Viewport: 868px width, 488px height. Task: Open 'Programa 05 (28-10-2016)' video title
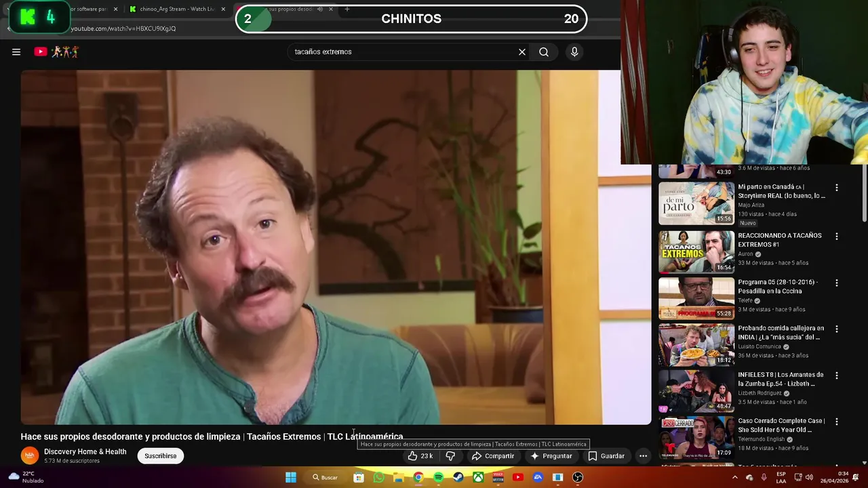coord(778,287)
